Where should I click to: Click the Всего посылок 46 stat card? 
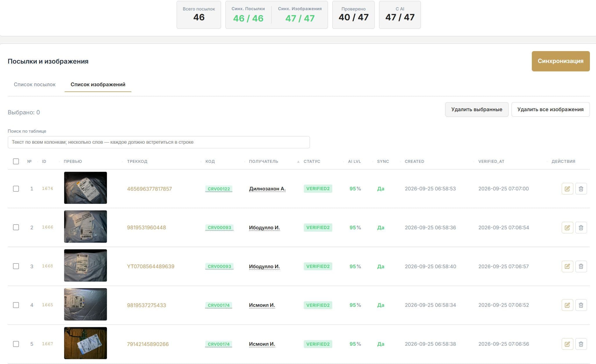(199, 15)
